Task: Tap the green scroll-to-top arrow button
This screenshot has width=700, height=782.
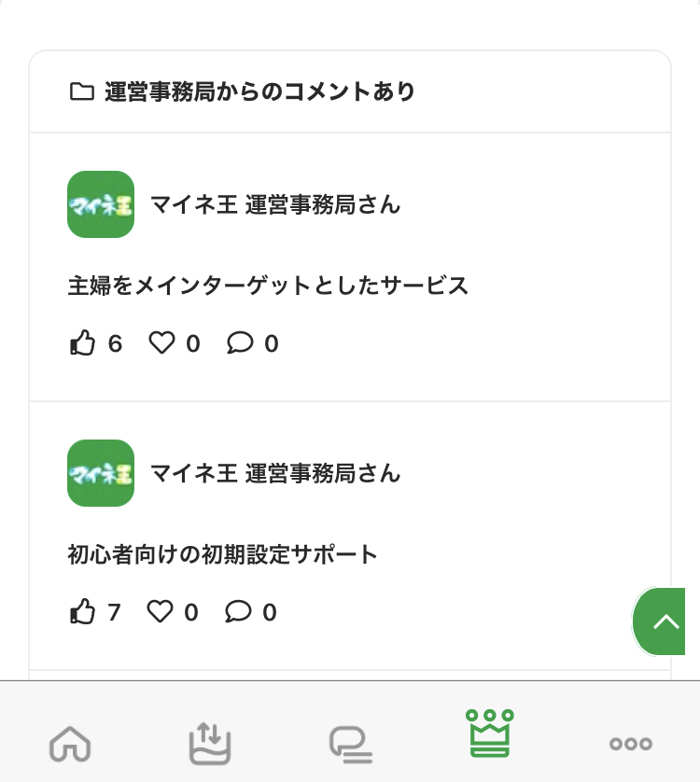Action: pyautogui.click(x=659, y=621)
